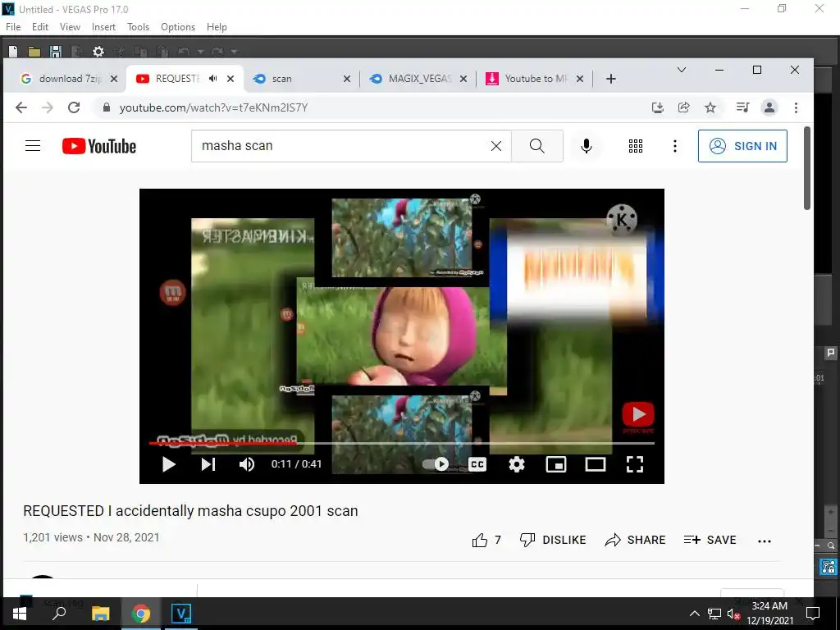Click the SHARE button
The image size is (840, 630).
pos(635,540)
